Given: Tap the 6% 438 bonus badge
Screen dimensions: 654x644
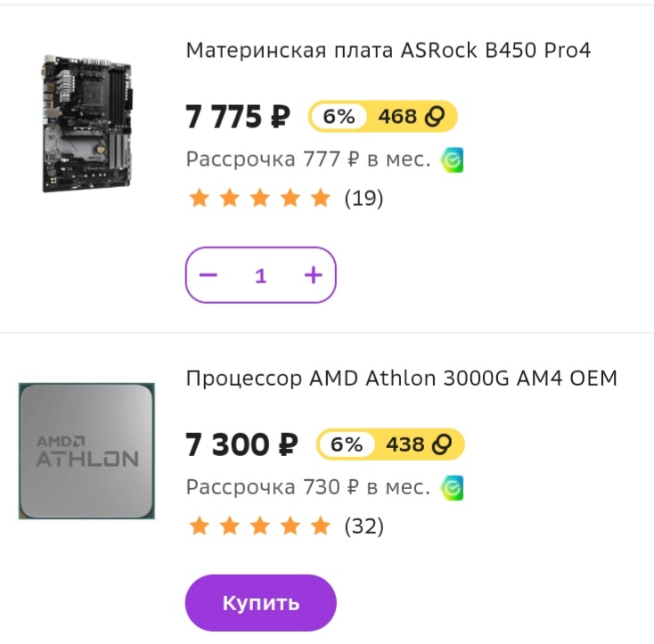Looking at the screenshot, I should [x=390, y=444].
